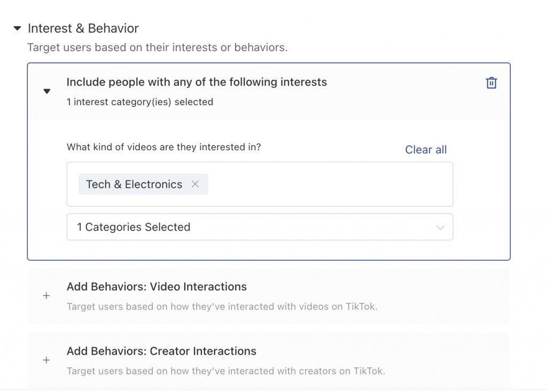Click the plus icon for Video Interactions
Screen dimensions: 547x392
click(x=46, y=296)
